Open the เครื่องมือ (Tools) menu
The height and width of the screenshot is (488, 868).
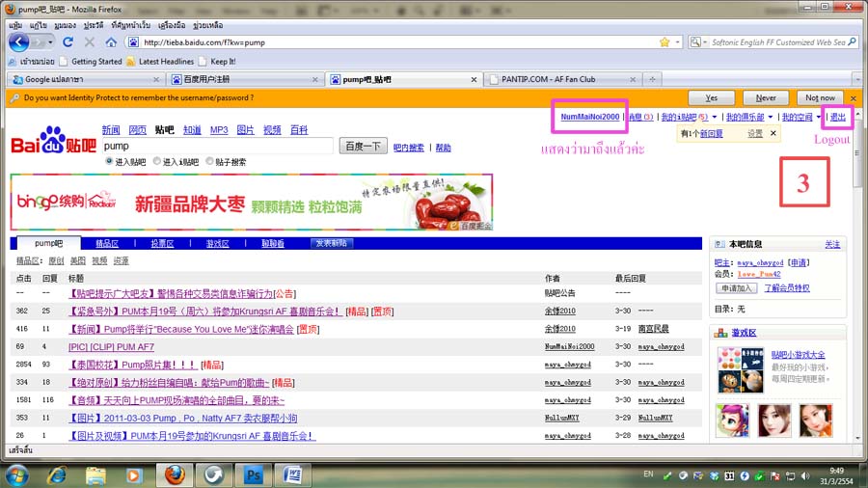172,25
